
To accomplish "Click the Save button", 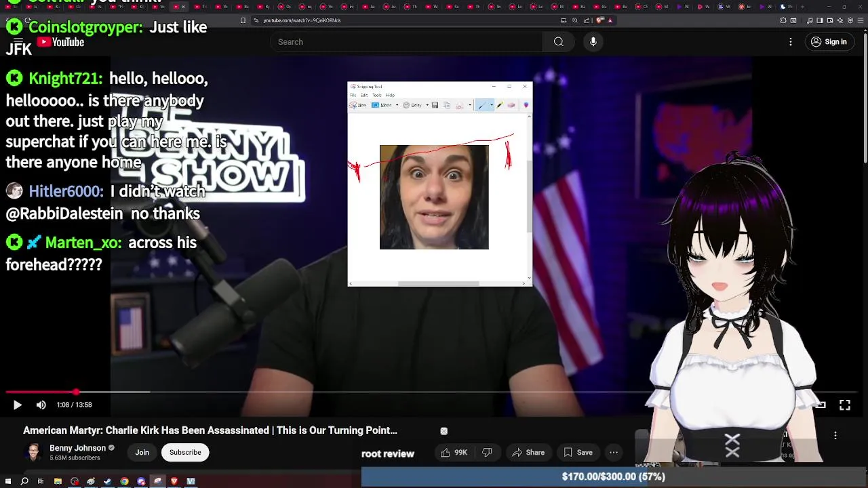I will coord(578,453).
